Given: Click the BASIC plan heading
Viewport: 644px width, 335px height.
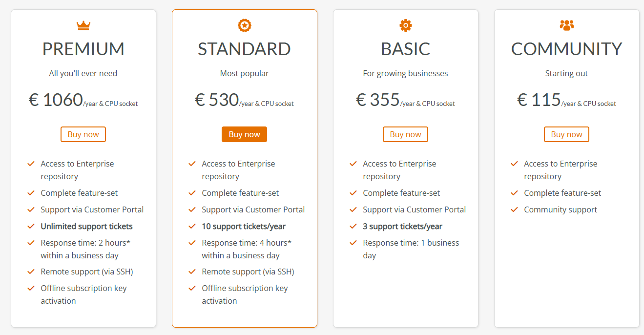Looking at the screenshot, I should pos(405,49).
